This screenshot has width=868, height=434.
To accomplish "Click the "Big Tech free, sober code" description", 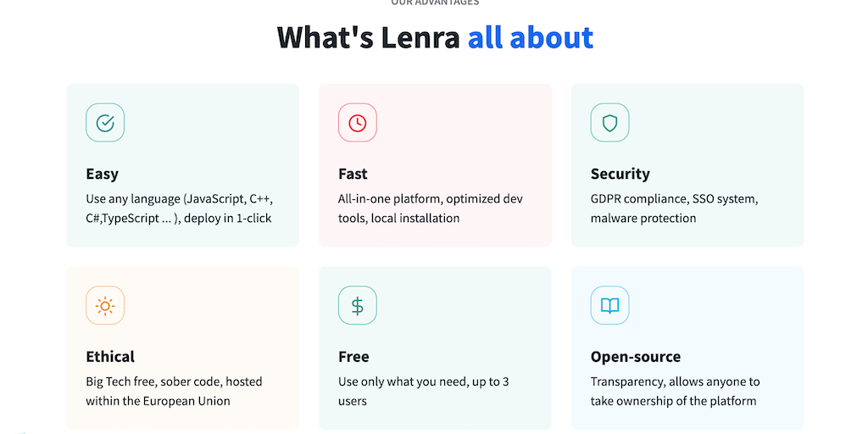I will point(174,391).
